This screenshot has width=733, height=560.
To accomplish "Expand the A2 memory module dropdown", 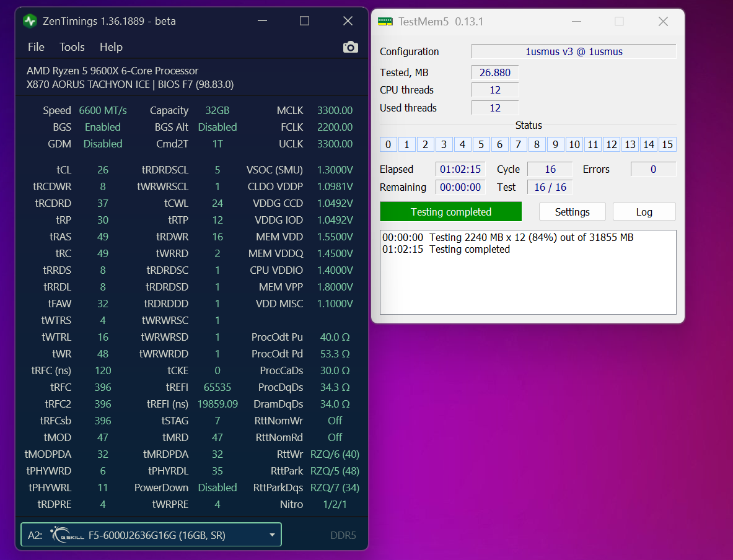I will (151, 535).
